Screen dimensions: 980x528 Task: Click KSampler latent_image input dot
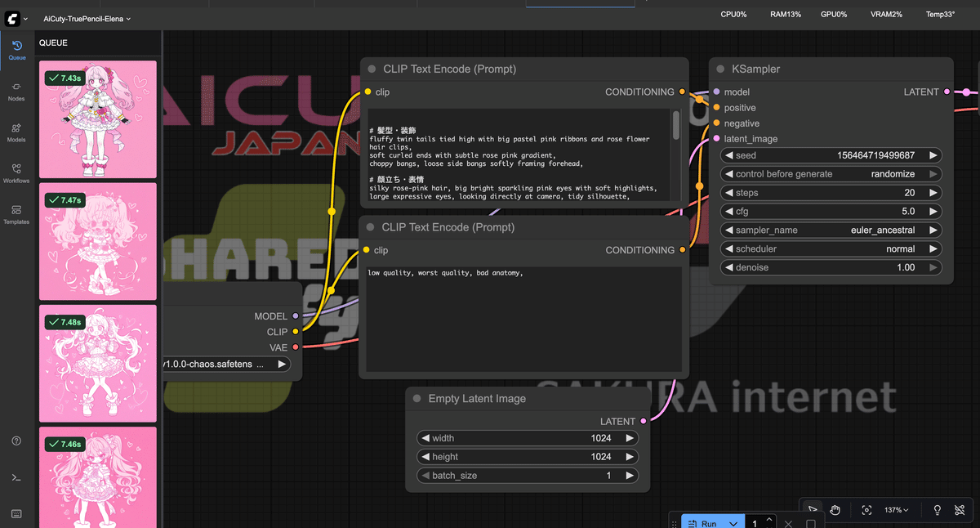(716, 139)
